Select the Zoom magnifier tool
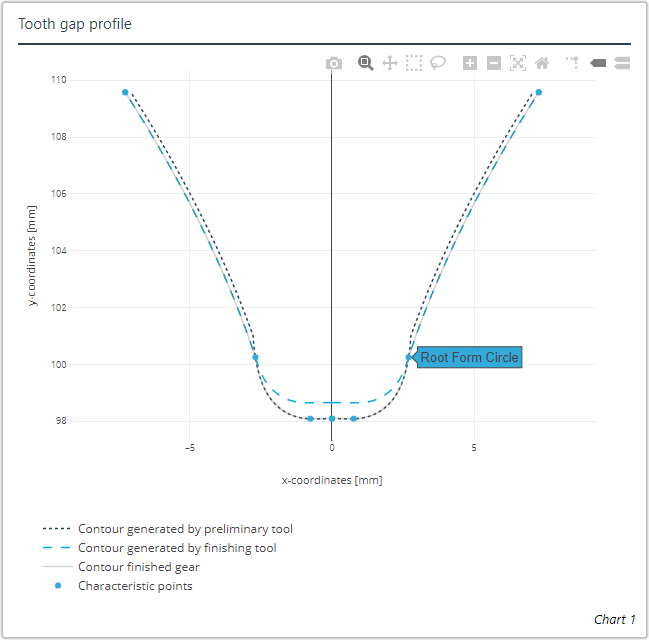The height and width of the screenshot is (640, 649). coord(365,63)
